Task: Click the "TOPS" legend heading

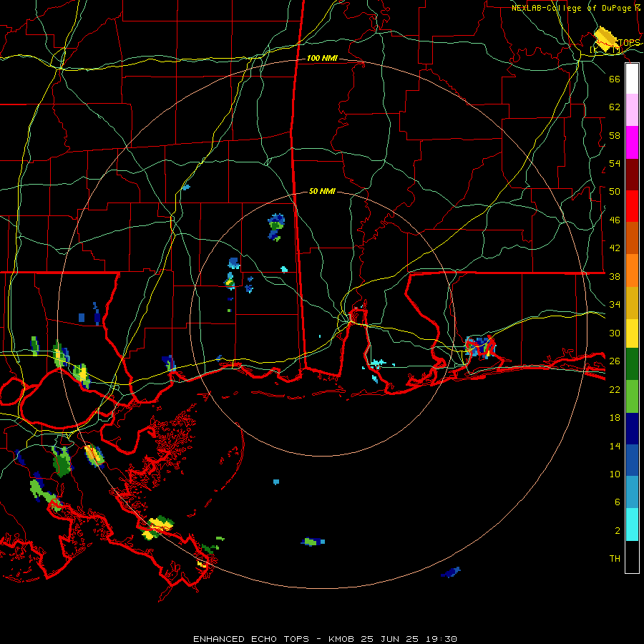Action: tap(629, 43)
